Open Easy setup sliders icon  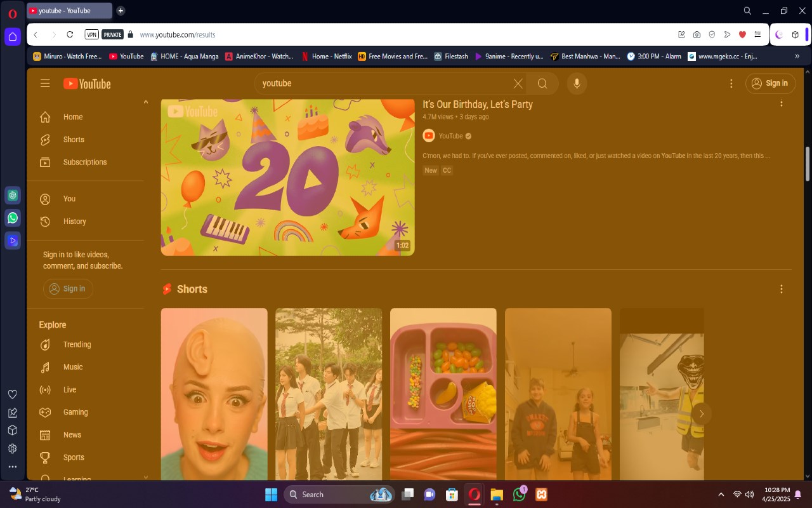[x=757, y=35]
